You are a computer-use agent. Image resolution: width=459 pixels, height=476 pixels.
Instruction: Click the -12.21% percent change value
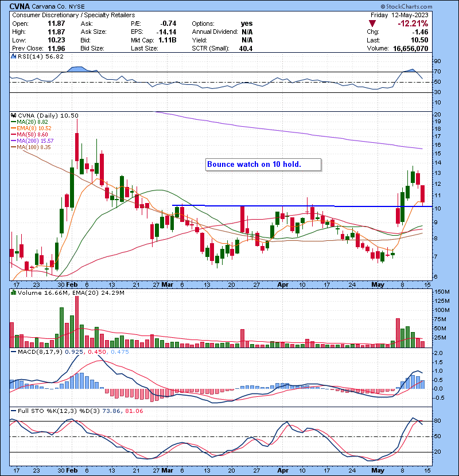coord(413,24)
